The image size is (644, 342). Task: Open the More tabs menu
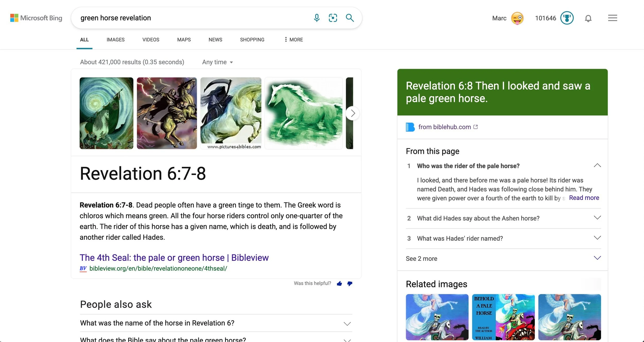click(294, 40)
